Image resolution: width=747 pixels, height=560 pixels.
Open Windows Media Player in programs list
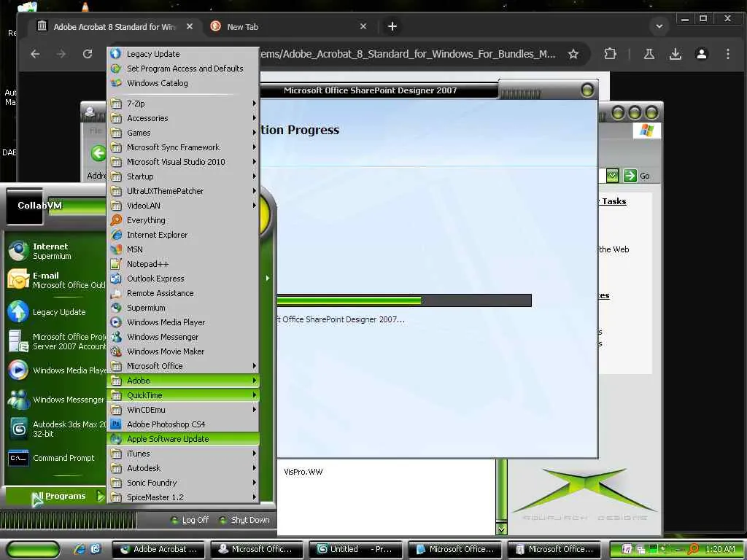(183, 322)
